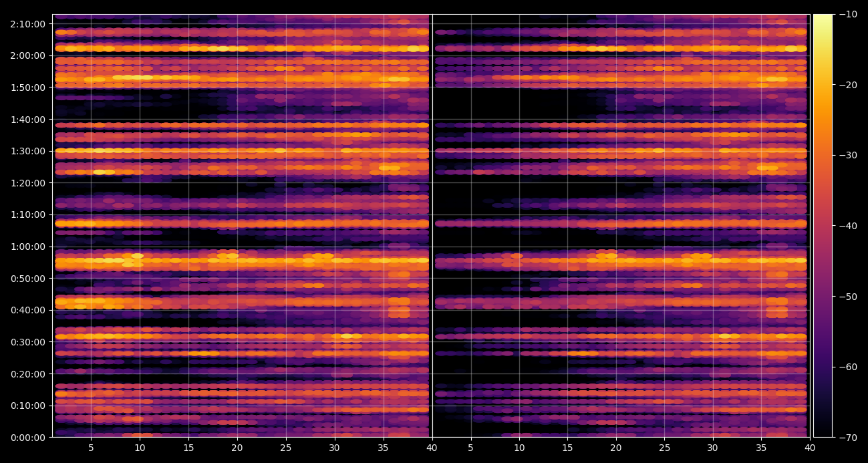Click the −40 colorbar tick label
Image resolution: width=868 pixels, height=463 pixels.
847,226
